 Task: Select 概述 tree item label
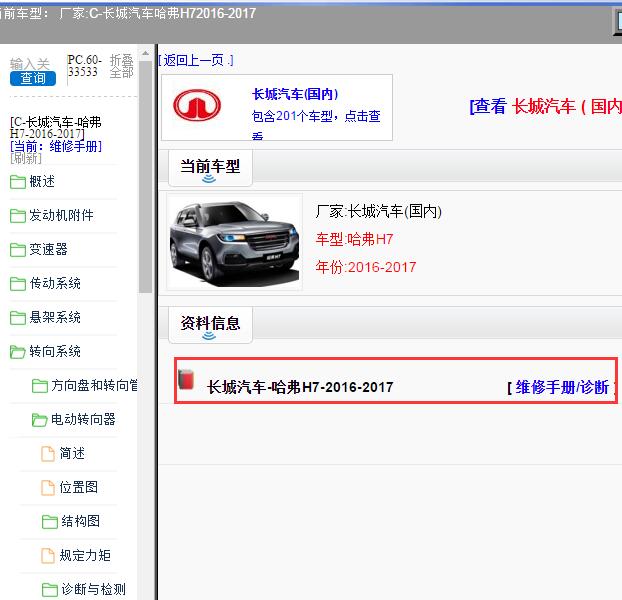click(42, 182)
